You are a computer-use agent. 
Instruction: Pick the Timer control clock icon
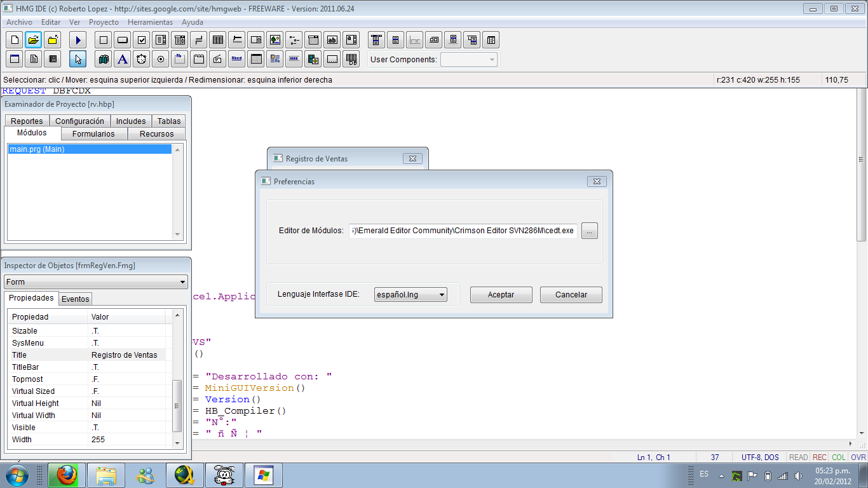click(x=142, y=59)
